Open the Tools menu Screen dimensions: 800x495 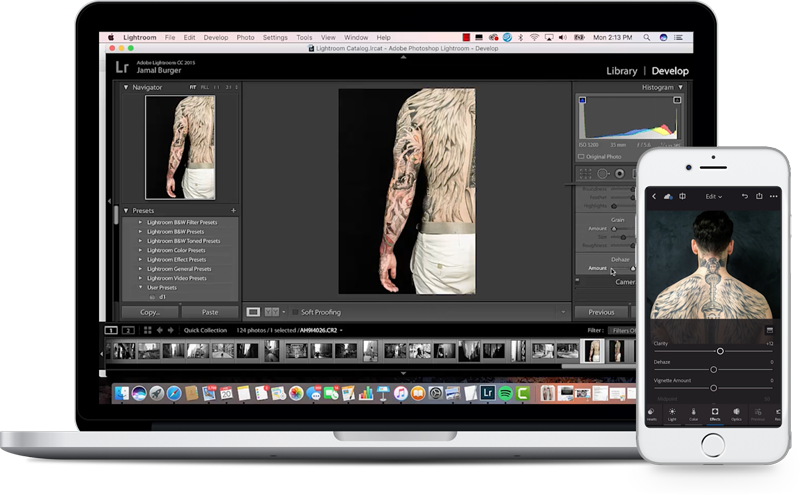click(x=304, y=37)
